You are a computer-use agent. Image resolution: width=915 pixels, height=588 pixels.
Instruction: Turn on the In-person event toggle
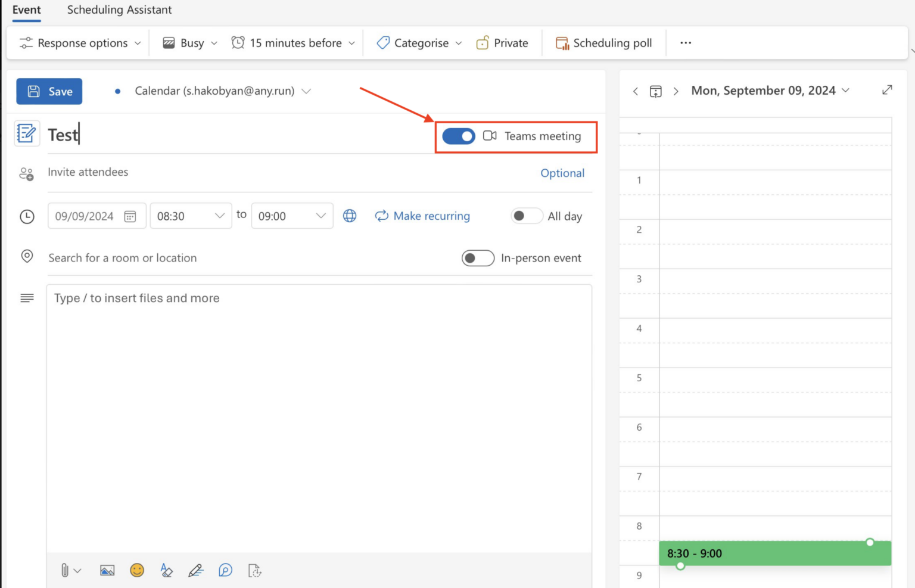click(478, 258)
